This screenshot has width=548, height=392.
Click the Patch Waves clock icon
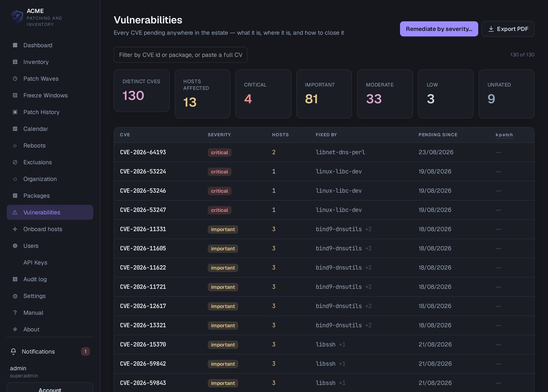pos(15,79)
